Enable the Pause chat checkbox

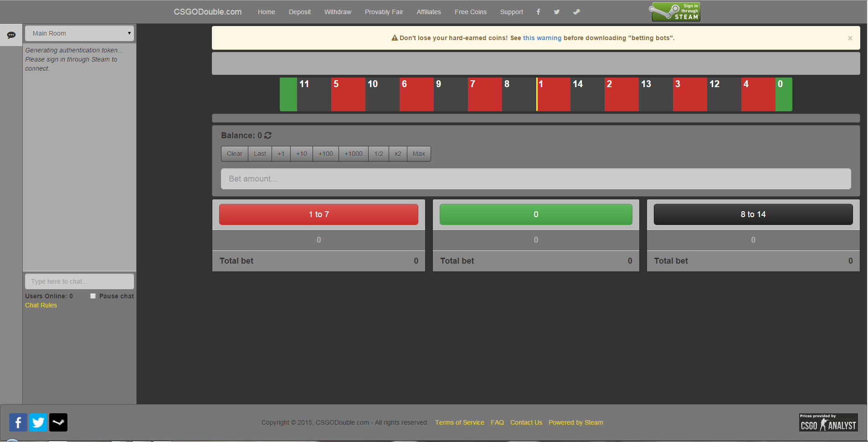tap(93, 296)
